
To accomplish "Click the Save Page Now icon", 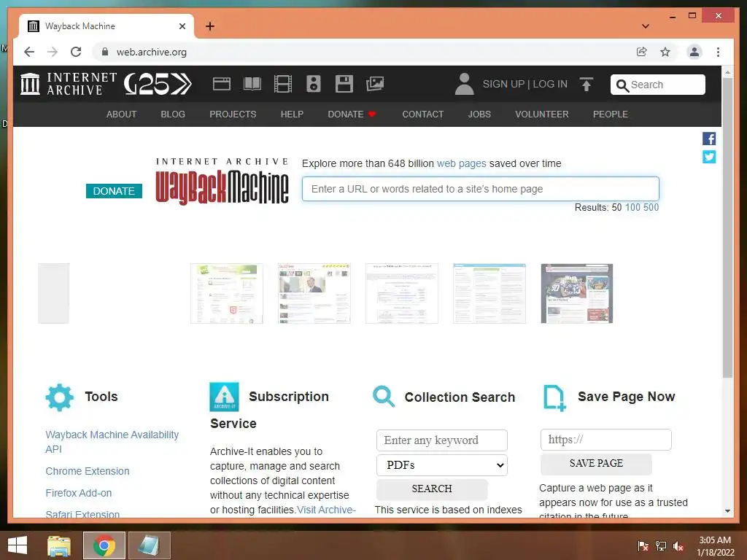I will tap(554, 398).
